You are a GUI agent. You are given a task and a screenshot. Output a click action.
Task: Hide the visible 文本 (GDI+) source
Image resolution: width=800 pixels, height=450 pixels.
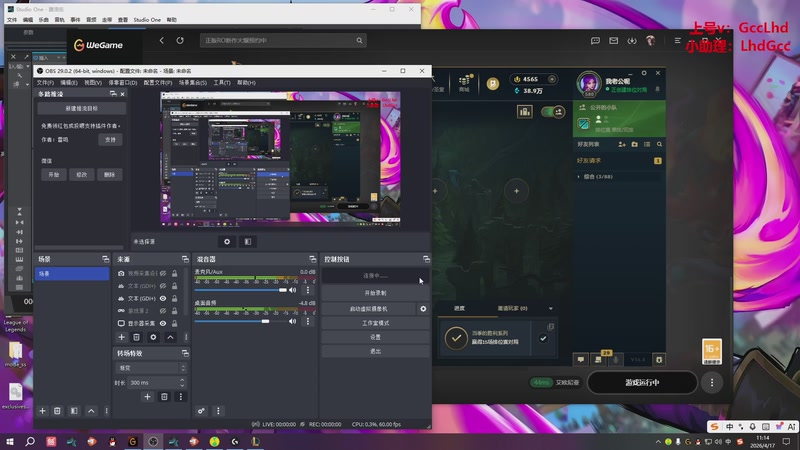tap(163, 298)
